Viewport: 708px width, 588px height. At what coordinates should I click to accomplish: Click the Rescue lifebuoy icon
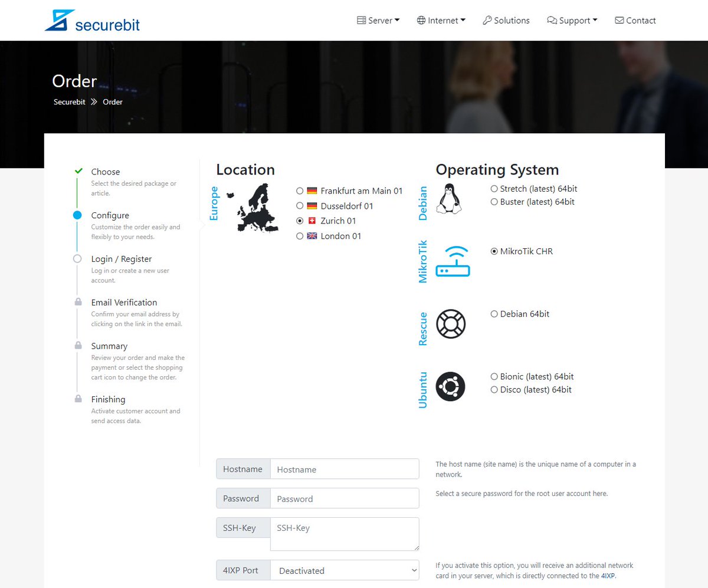coord(451,324)
